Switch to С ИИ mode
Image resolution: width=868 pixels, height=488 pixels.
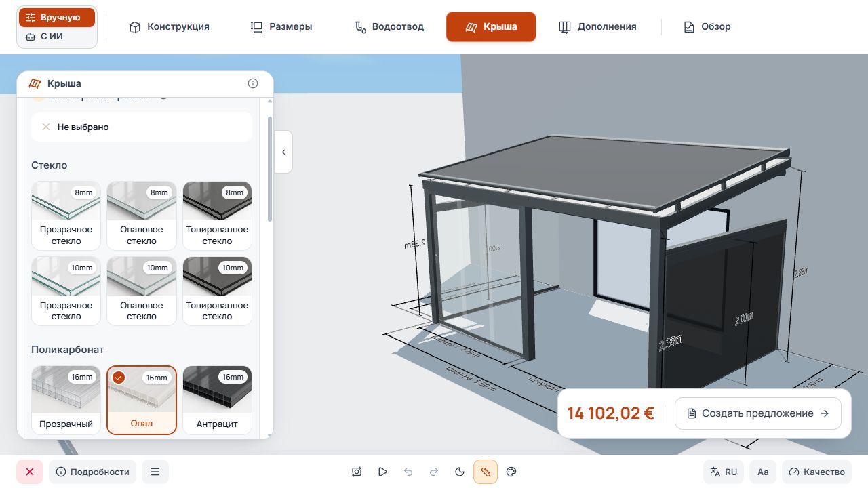click(57, 37)
